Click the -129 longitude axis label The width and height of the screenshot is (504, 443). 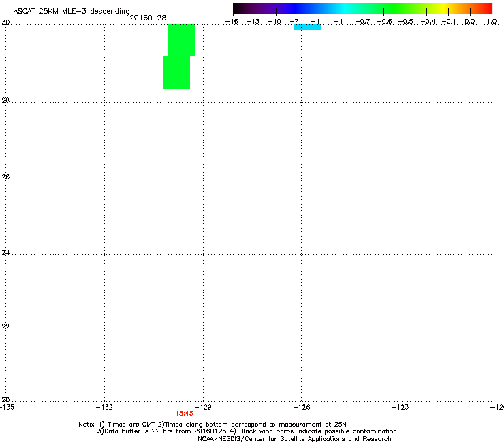[x=203, y=407]
